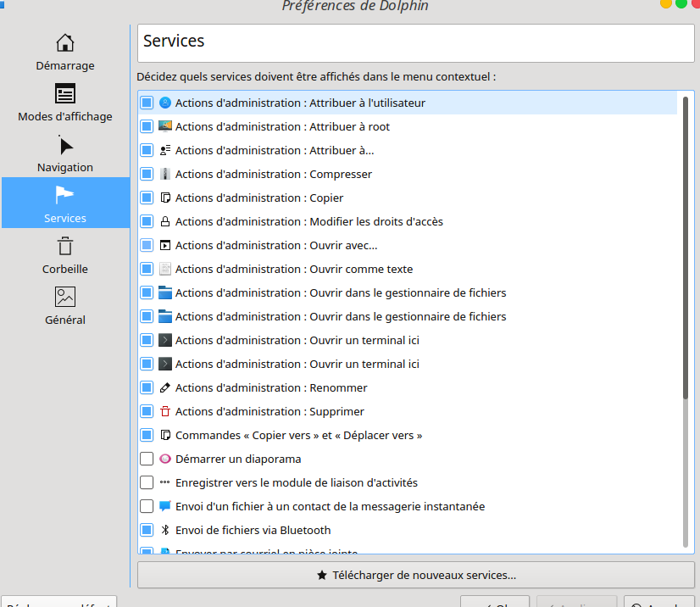Viewport: 700px width, 607px height.
Task: Click the lock icon for Modifier les droits d'accès
Action: coord(165,221)
